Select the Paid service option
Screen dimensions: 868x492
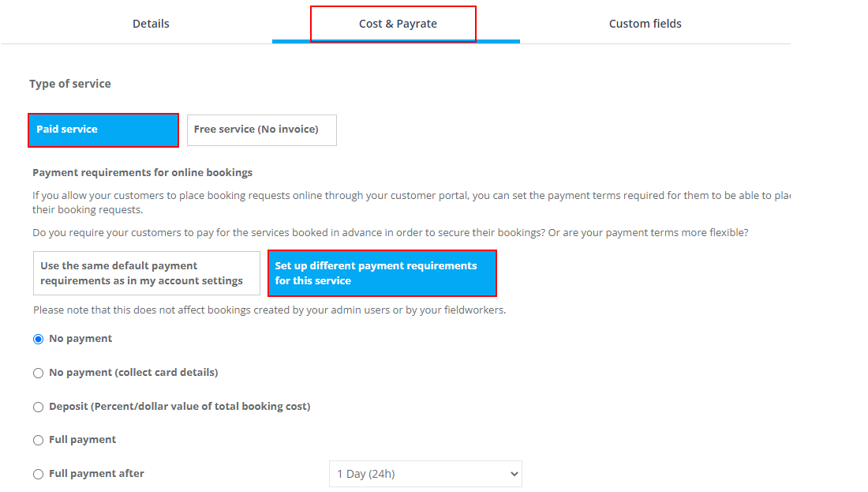tap(103, 130)
